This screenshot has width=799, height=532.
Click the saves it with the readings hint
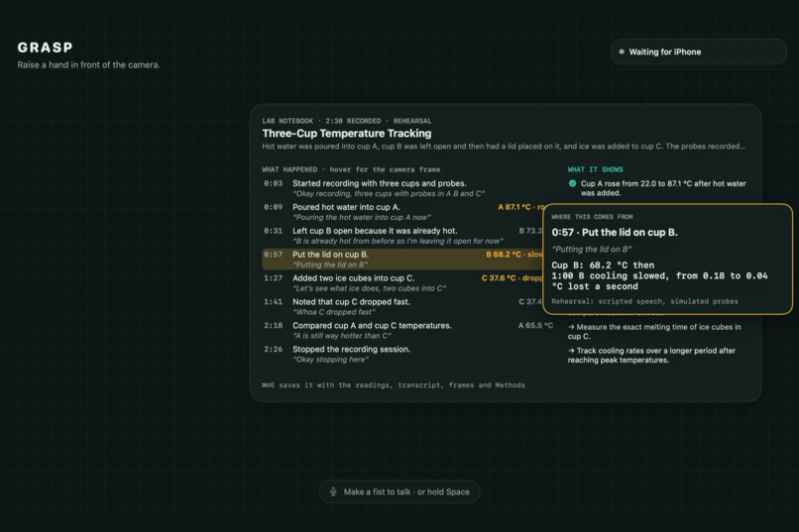tap(394, 385)
